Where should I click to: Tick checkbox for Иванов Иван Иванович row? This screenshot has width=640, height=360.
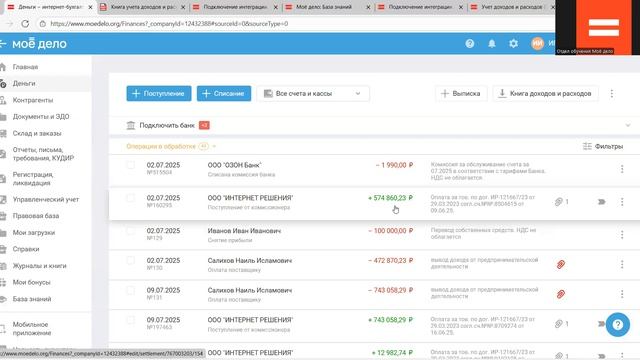click(131, 231)
